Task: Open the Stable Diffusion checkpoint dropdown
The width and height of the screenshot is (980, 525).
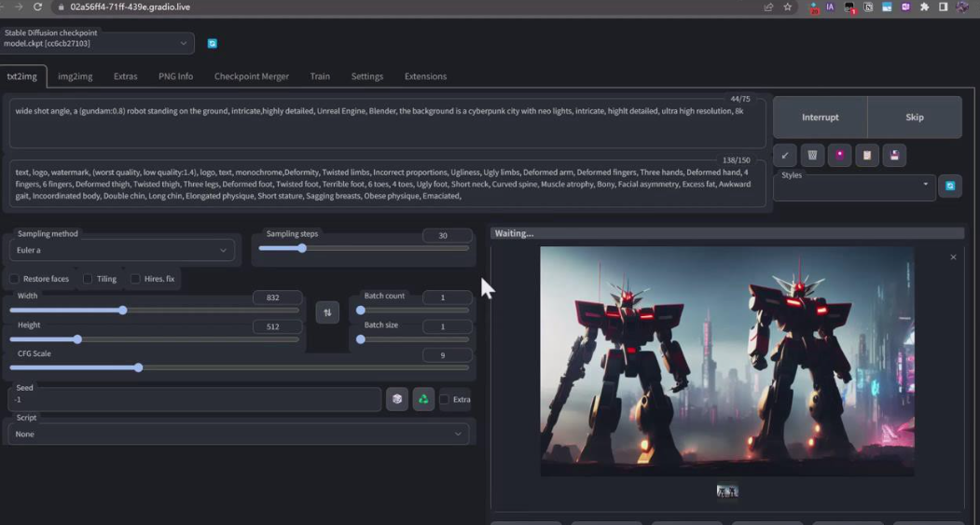Action: [97, 43]
